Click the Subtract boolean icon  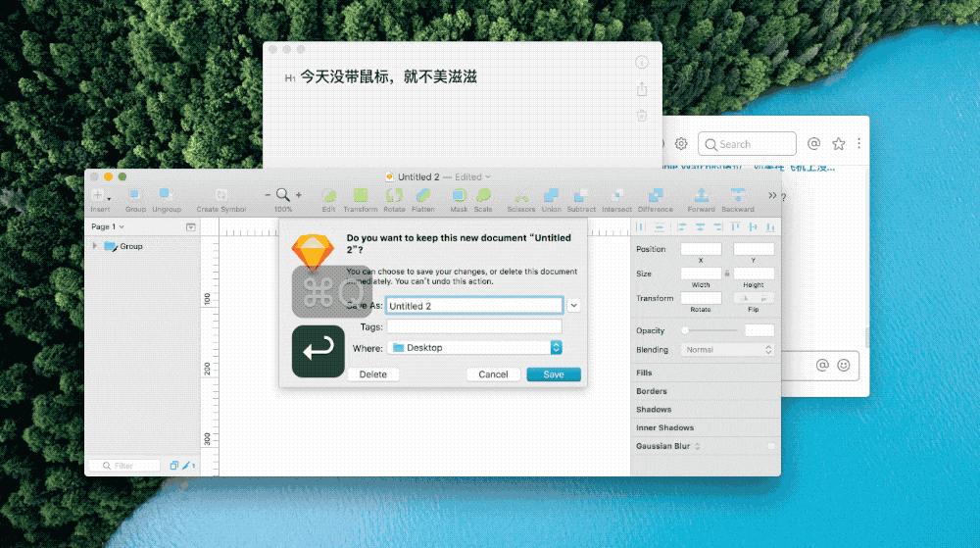tap(580, 195)
